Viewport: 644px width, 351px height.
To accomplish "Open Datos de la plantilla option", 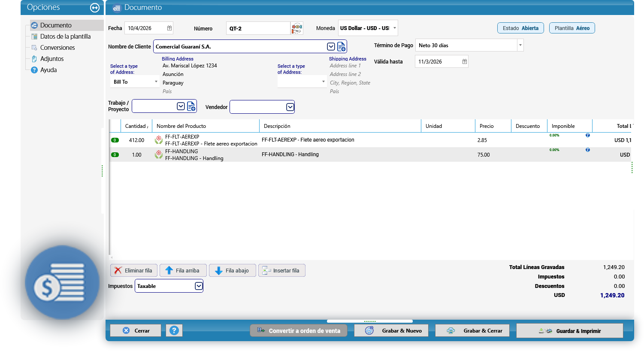I will coord(65,36).
